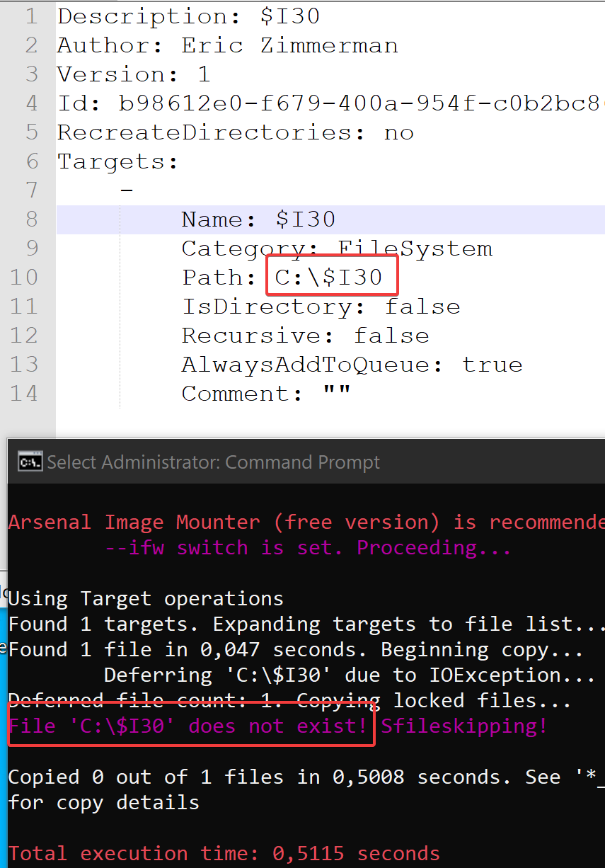
Task: Click the IsDirectory: false line
Action: pyautogui.click(x=318, y=306)
